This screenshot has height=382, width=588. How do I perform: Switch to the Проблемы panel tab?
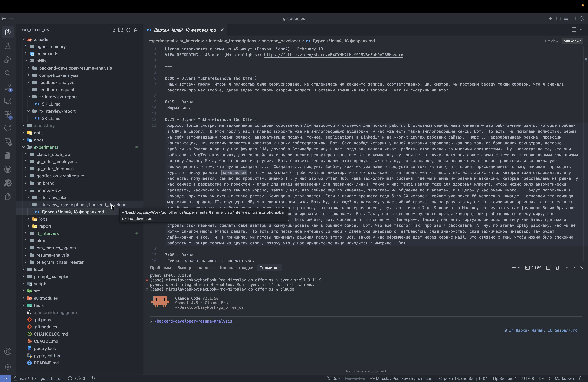[160, 268]
